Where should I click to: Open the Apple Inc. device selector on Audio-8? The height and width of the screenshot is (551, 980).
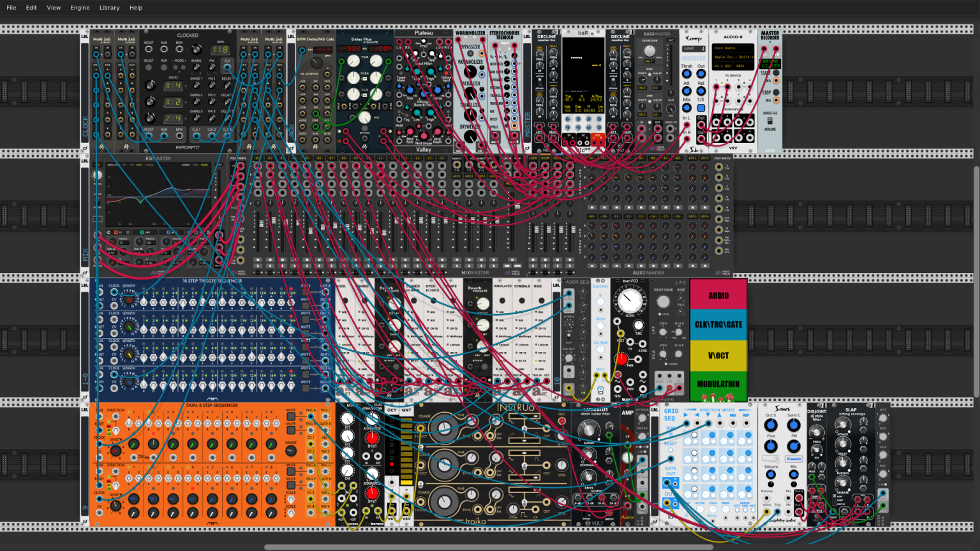[x=732, y=57]
